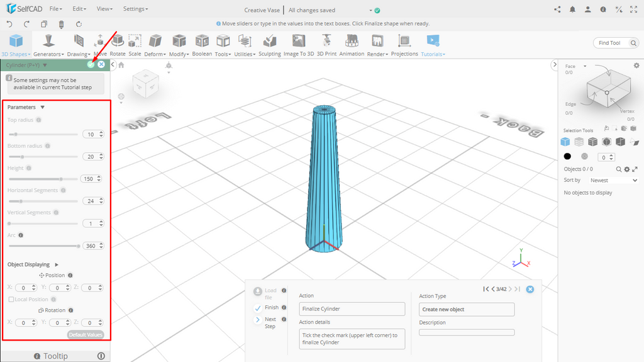Viewport: 644px width, 362px height.
Task: Open the File menu
Action: (x=55, y=9)
